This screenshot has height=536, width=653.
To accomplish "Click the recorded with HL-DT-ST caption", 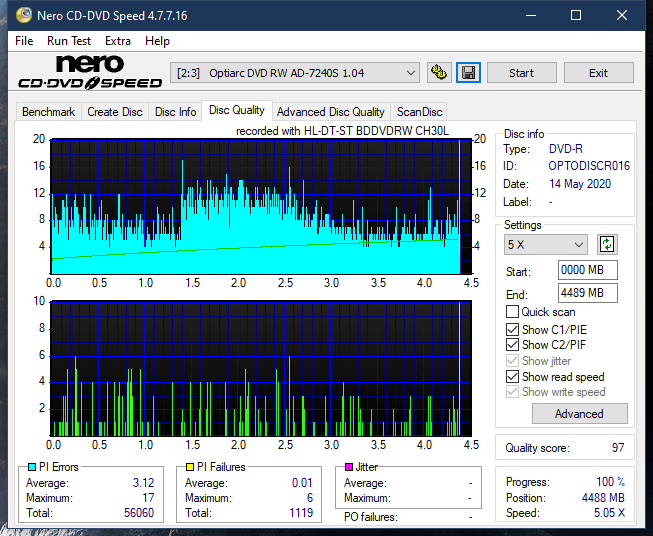I will pos(342,131).
